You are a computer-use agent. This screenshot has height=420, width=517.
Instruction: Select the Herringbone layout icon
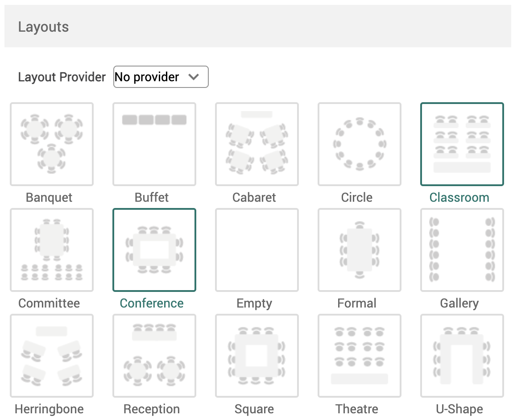click(51, 356)
